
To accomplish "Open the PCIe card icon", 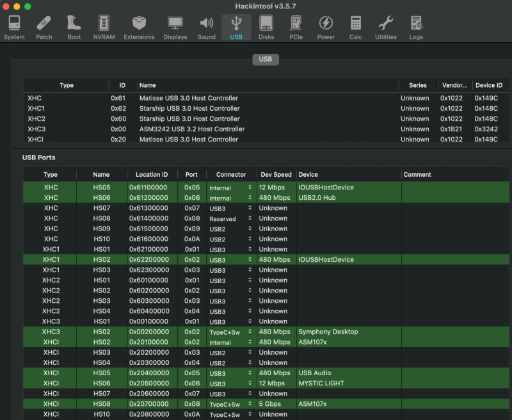I will click(x=296, y=27).
